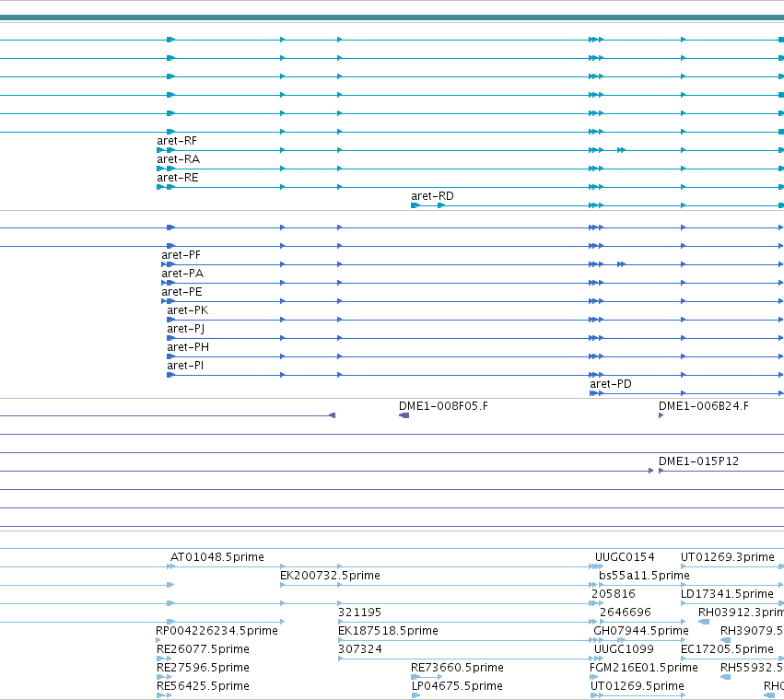Viewport: 784px width, 700px height.
Task: Pick the UUGC0154 EST label
Action: tap(625, 557)
